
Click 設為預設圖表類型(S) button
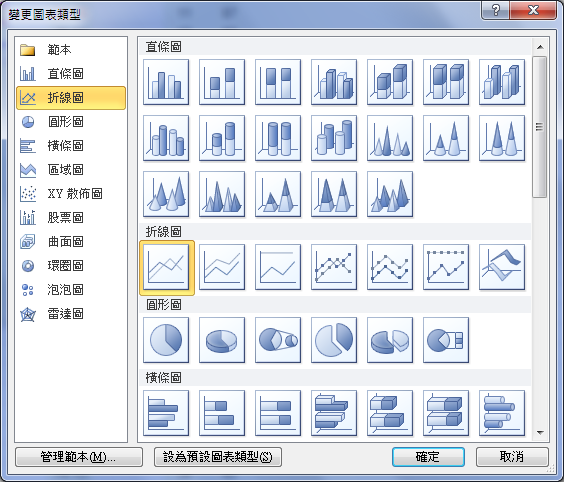coord(218,457)
